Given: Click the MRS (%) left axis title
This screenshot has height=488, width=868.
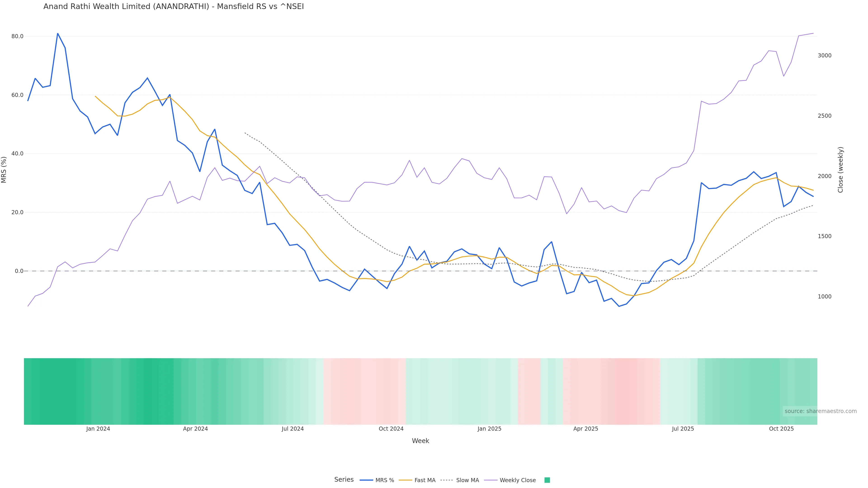Looking at the screenshot, I should click(x=4, y=169).
